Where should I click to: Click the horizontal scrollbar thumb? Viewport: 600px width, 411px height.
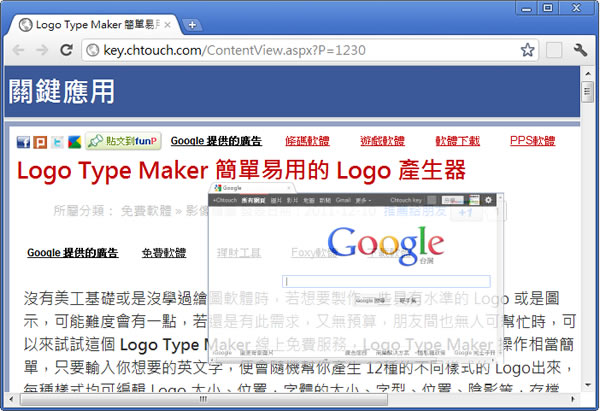[x=204, y=400]
